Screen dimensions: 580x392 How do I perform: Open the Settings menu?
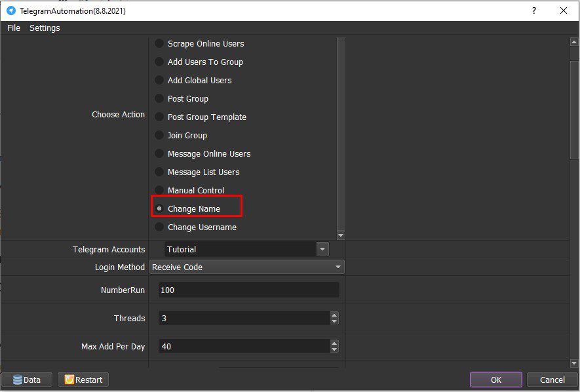(45, 28)
